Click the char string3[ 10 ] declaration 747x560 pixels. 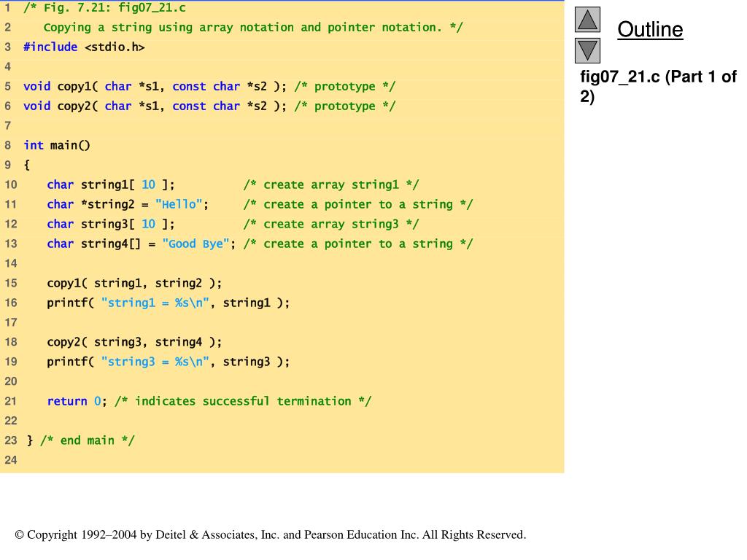[x=111, y=225]
